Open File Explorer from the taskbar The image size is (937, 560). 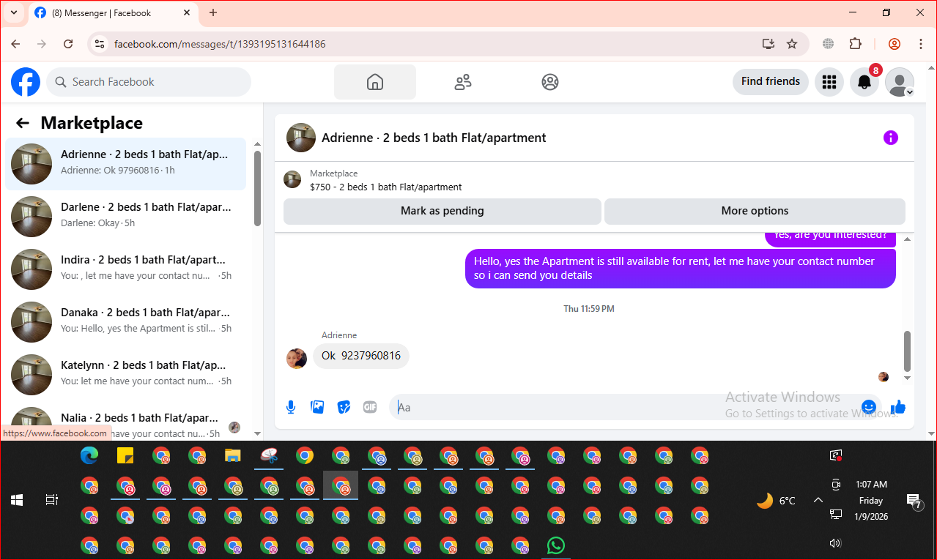232,455
